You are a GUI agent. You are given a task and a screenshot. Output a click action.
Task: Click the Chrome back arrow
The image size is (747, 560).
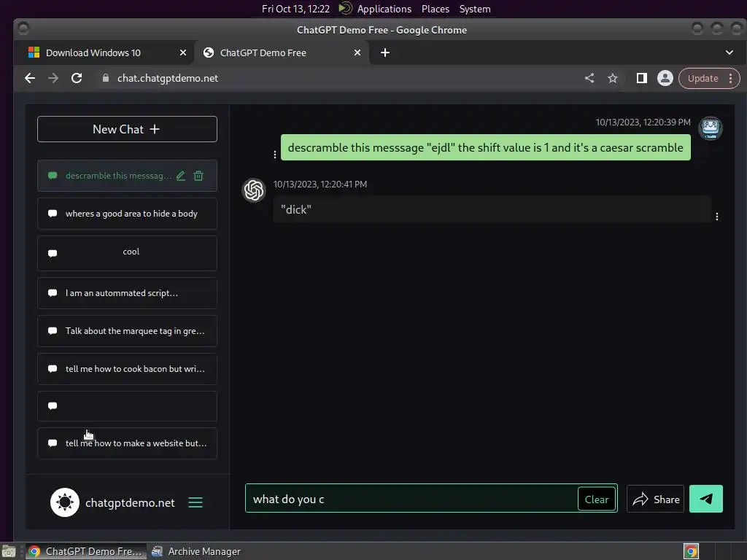point(29,78)
